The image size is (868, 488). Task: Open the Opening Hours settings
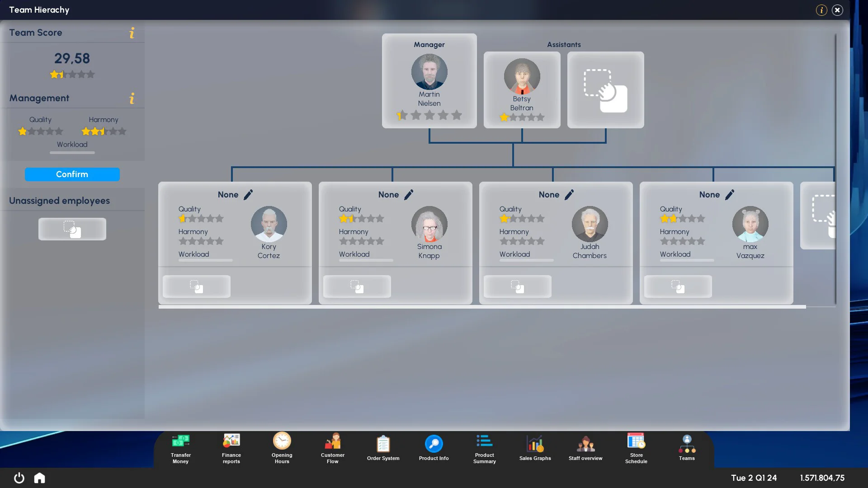(x=282, y=447)
